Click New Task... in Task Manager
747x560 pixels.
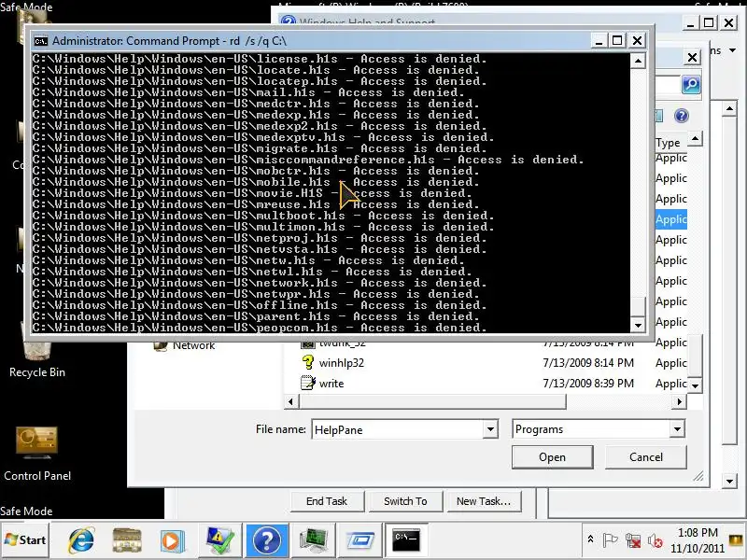click(x=484, y=501)
